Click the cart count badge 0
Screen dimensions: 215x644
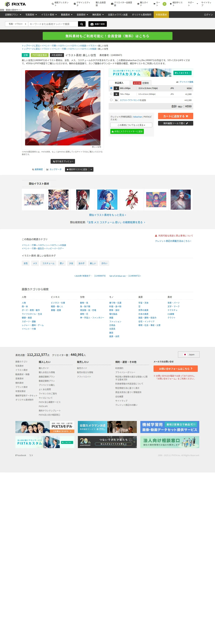164,4
